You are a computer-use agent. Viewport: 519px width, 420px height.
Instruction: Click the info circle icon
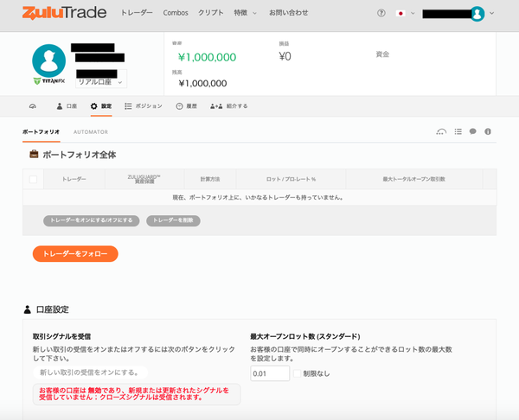point(488,131)
